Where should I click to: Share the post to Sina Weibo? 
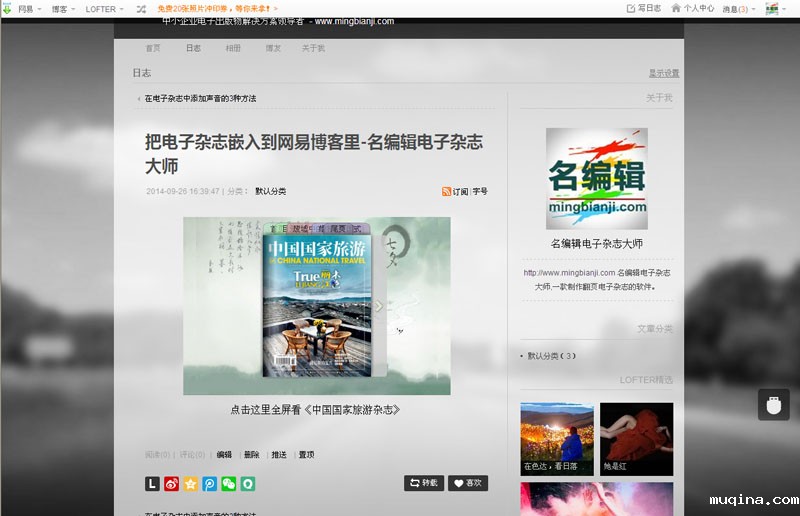171,484
